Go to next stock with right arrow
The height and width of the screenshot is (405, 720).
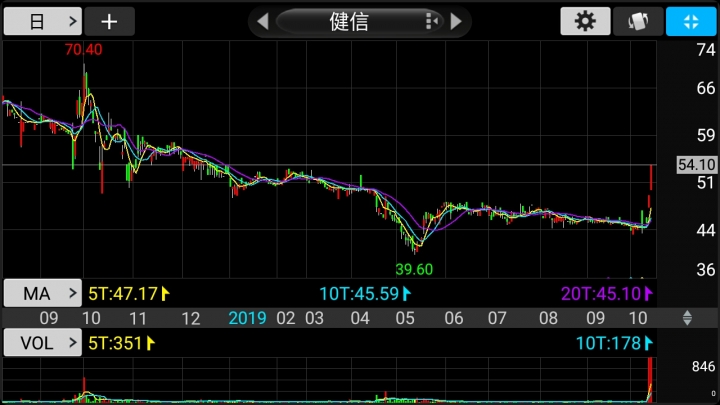coord(456,21)
